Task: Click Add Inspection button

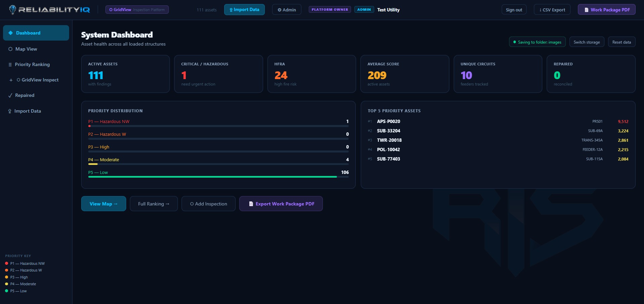Action: (x=208, y=204)
